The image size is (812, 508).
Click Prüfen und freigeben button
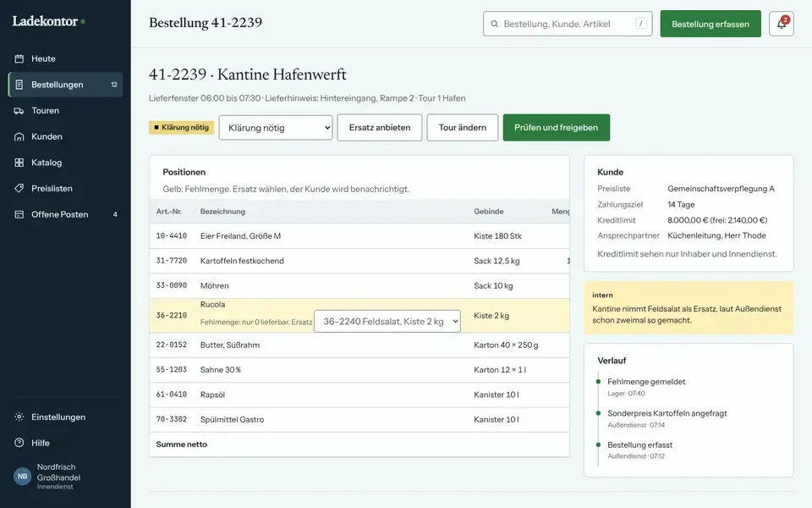point(557,128)
